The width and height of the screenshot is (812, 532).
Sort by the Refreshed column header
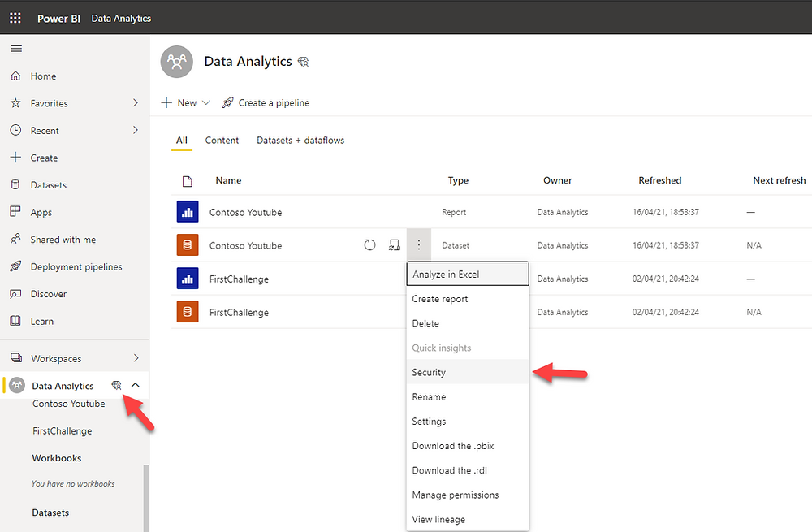659,180
